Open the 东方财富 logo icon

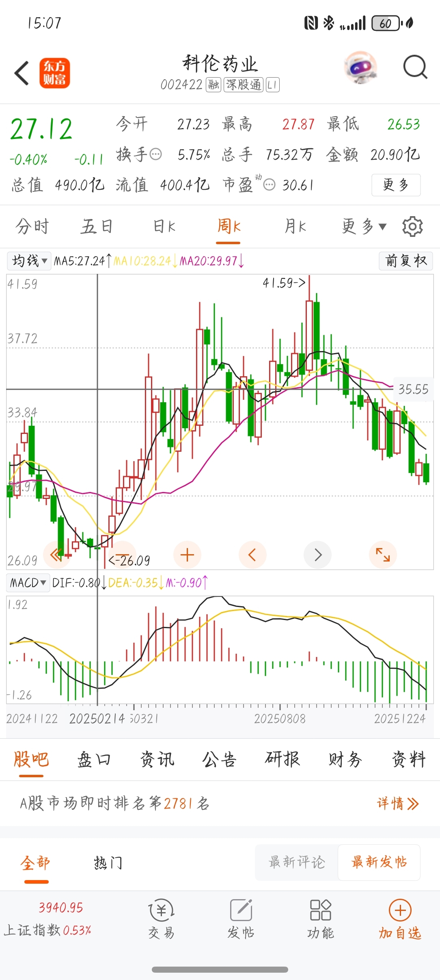point(55,73)
